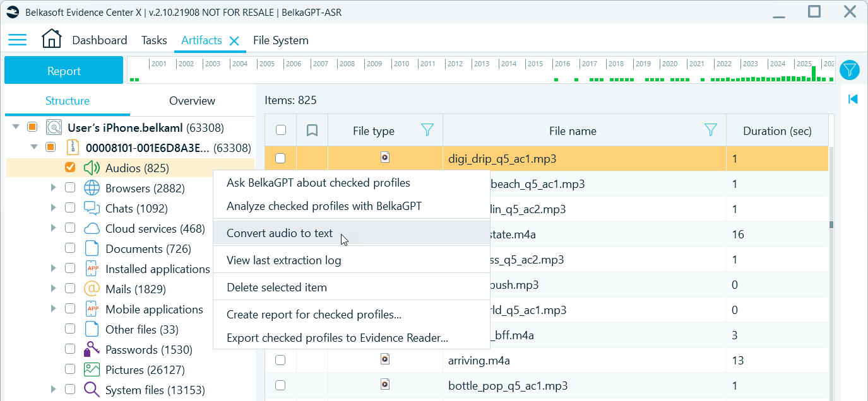Click the 2025 bar in the timeline
The height and width of the screenshot is (401, 868).
click(x=814, y=73)
